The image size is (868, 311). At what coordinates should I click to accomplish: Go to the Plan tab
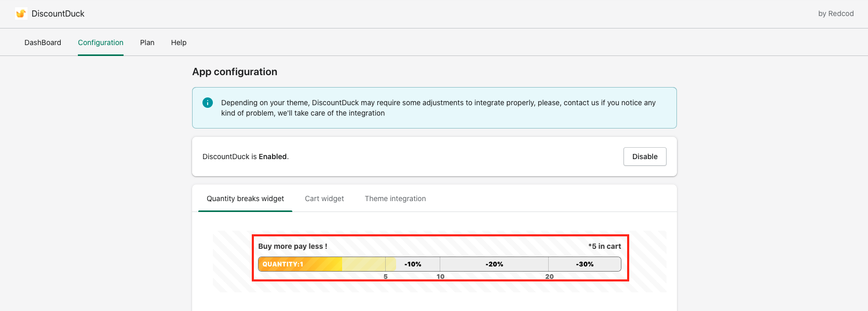point(147,43)
